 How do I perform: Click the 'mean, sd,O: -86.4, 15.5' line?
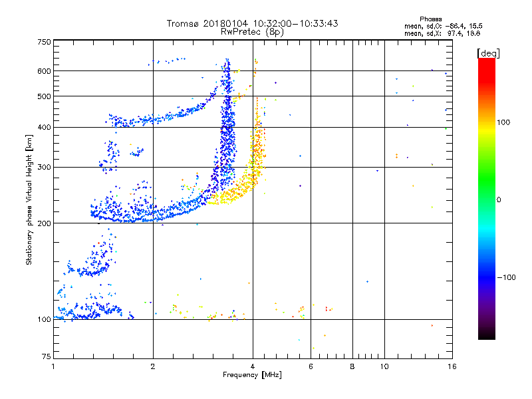444,26
